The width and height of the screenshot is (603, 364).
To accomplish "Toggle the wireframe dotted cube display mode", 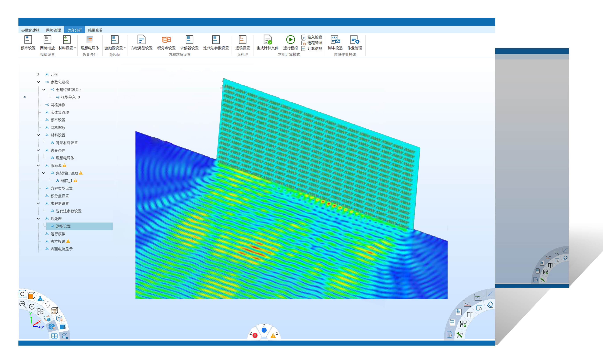I will [x=54, y=311].
